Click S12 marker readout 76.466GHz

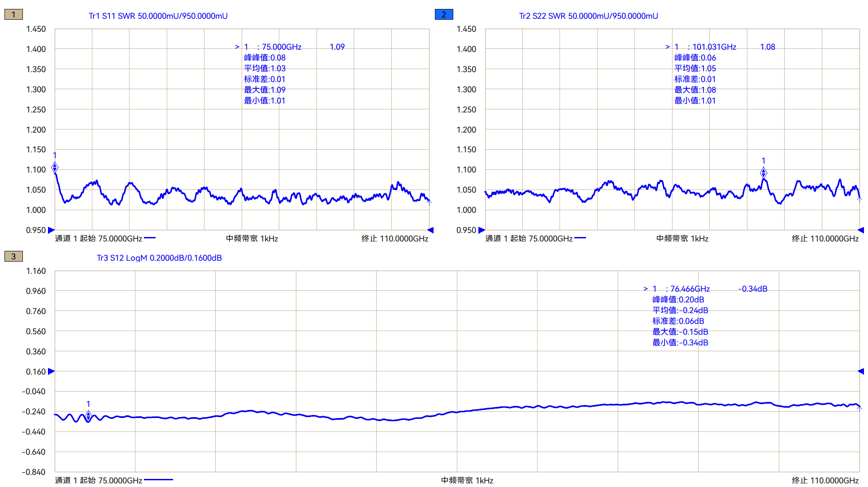690,289
